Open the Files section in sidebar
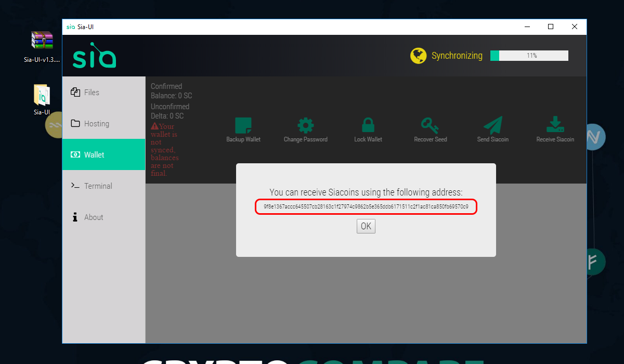This screenshot has width=624, height=364. (x=103, y=92)
